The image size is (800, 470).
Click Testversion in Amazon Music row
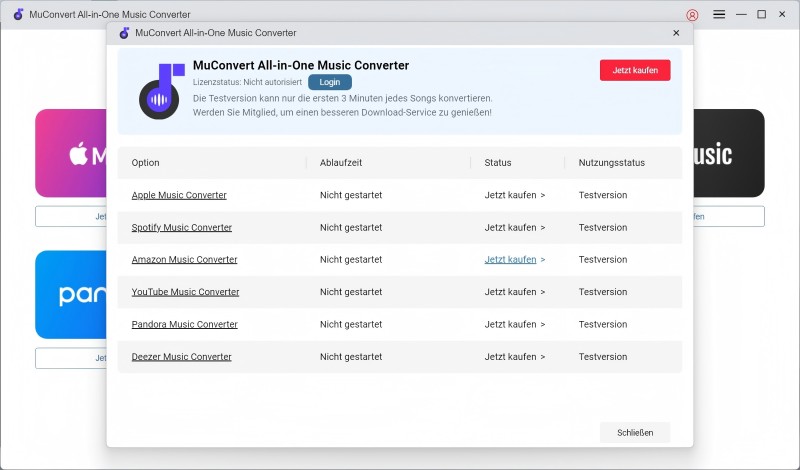603,259
